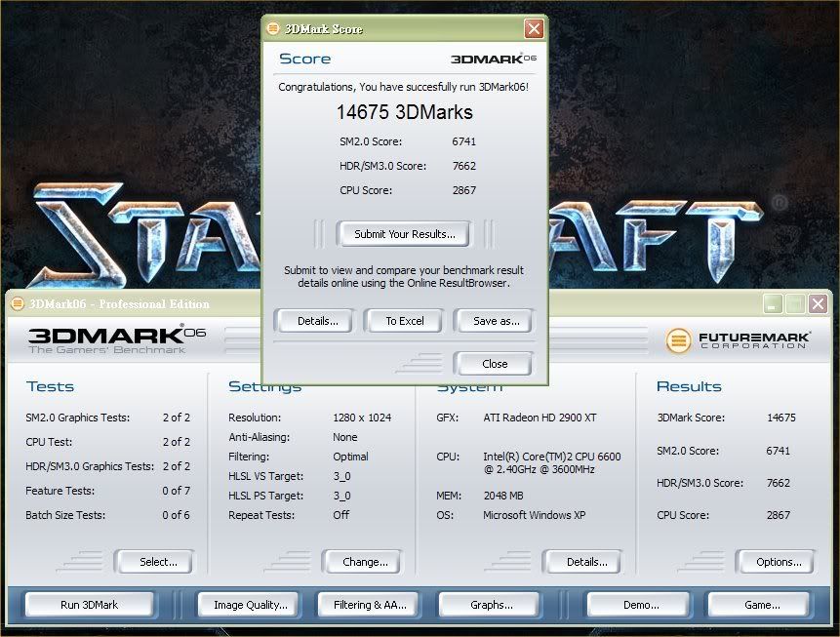Click 'Batch Size Tests:' row showing 0 of 6
This screenshot has width=840, height=637.
point(107,515)
